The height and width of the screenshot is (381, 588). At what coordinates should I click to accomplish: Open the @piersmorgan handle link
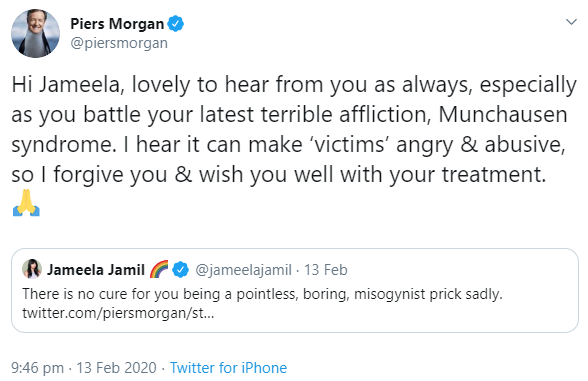click(x=119, y=43)
